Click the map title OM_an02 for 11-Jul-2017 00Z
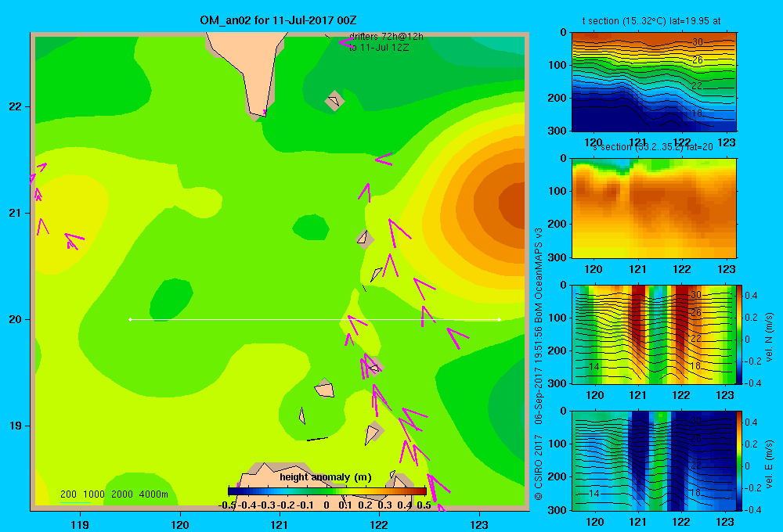The height and width of the screenshot is (532, 783). (278, 20)
